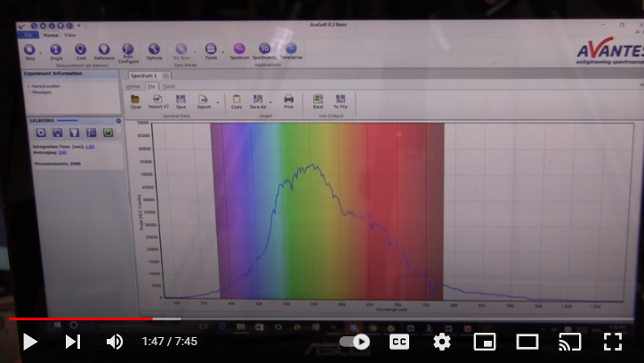Viewport: 644px width, 363px height.
Task: Toggle the autoplay switch
Action: 354,342
